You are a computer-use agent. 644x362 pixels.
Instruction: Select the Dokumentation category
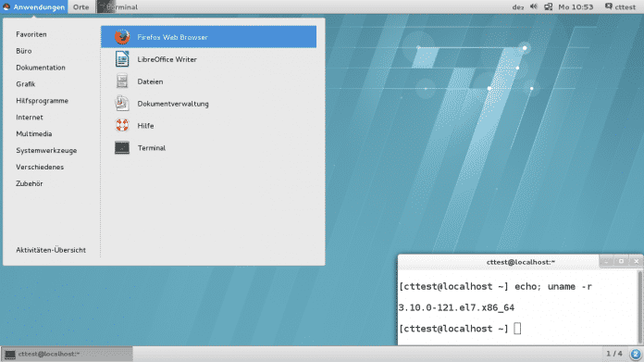coord(41,68)
